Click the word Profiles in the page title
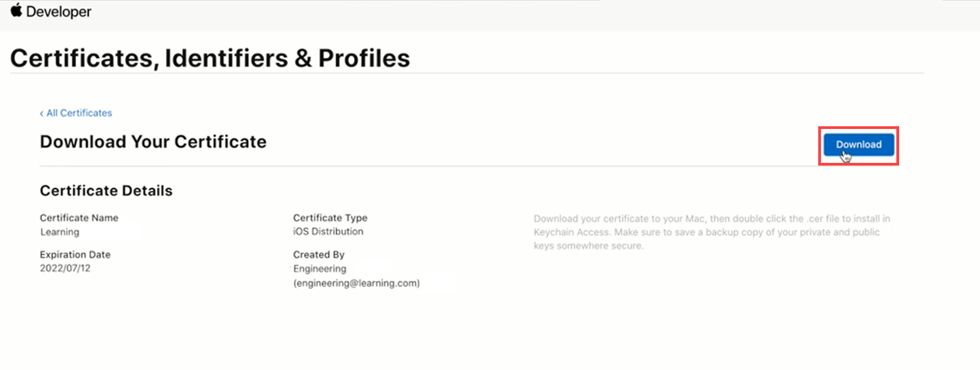The height and width of the screenshot is (370, 980). 363,58
